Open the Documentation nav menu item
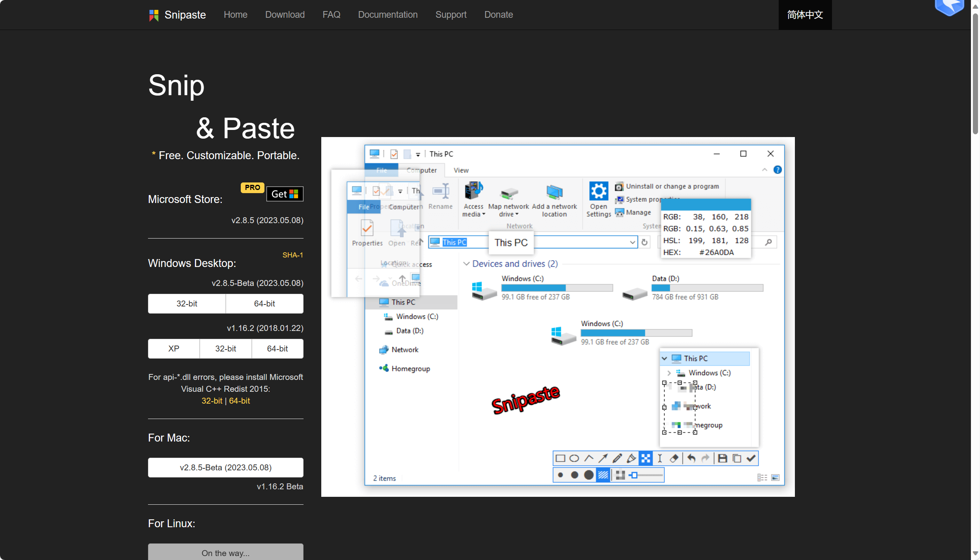980x560 pixels. point(388,15)
